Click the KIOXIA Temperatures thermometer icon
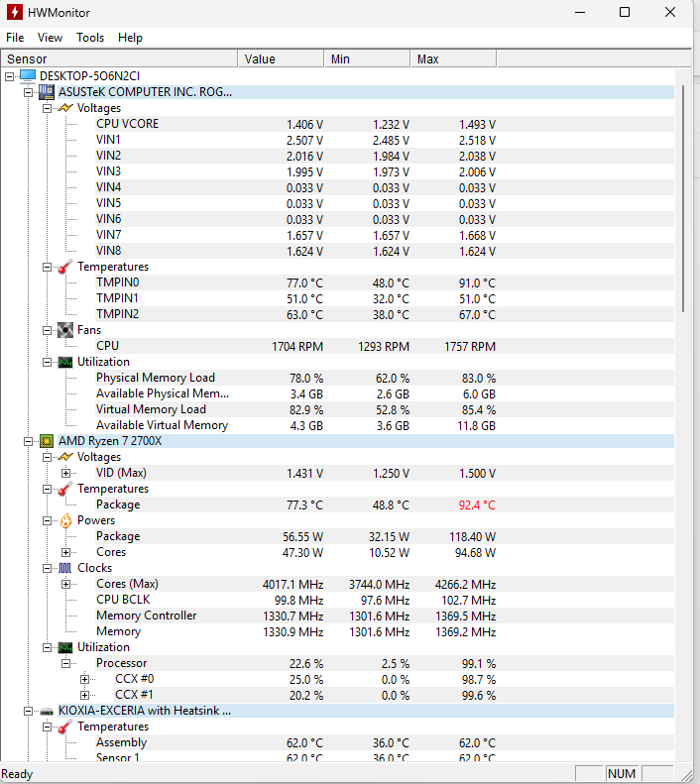The width and height of the screenshot is (700, 784). pyautogui.click(x=65, y=727)
